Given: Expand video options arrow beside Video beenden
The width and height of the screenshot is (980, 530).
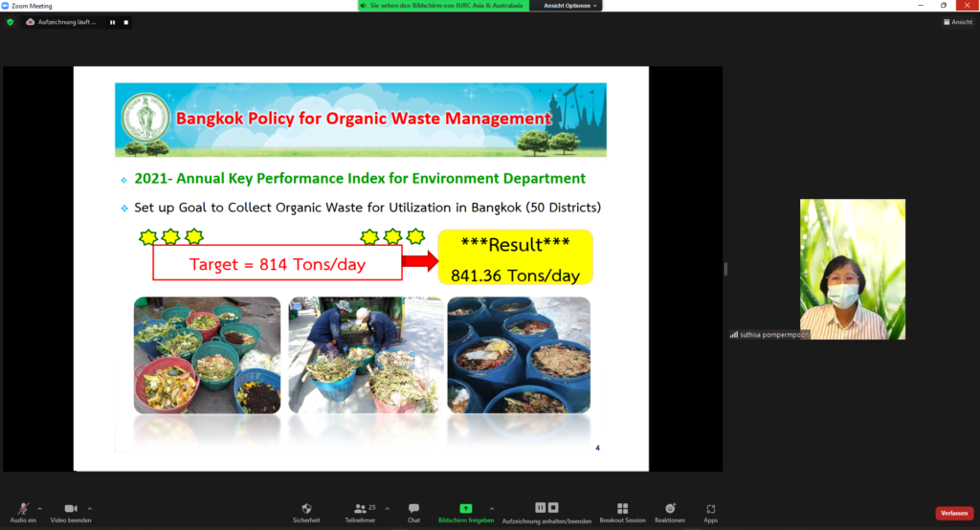Looking at the screenshot, I should tap(90, 508).
